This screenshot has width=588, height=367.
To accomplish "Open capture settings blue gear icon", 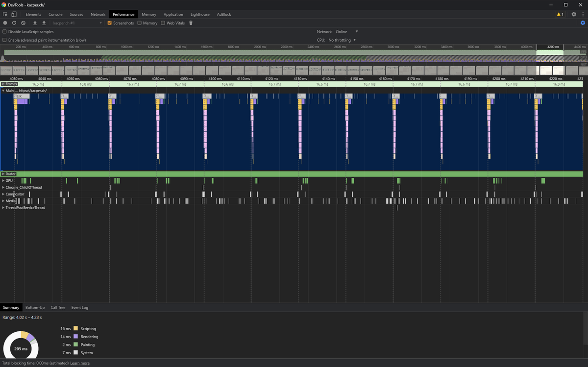I will coord(583,23).
